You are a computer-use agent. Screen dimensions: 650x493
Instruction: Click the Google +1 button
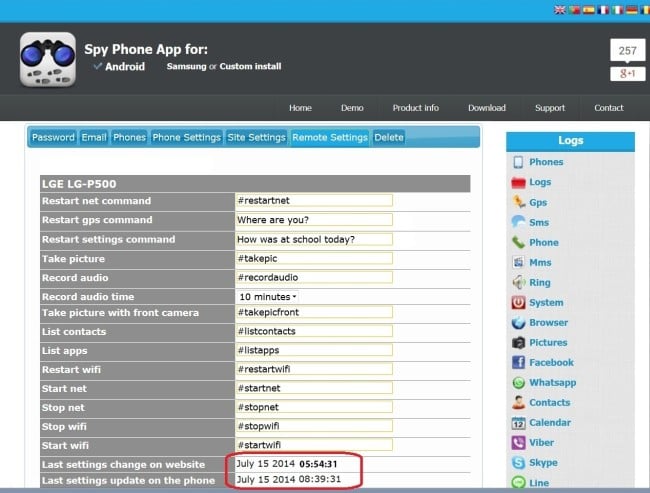pos(628,74)
